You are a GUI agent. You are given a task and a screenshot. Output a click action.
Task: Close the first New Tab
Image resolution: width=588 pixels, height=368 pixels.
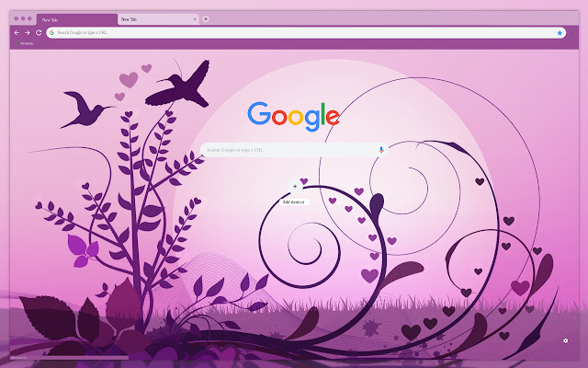tap(113, 19)
